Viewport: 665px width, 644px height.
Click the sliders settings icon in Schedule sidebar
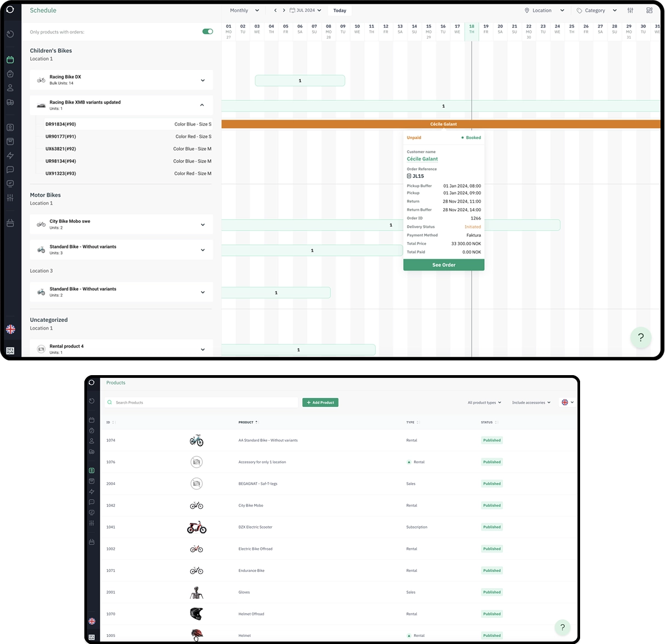(10, 198)
